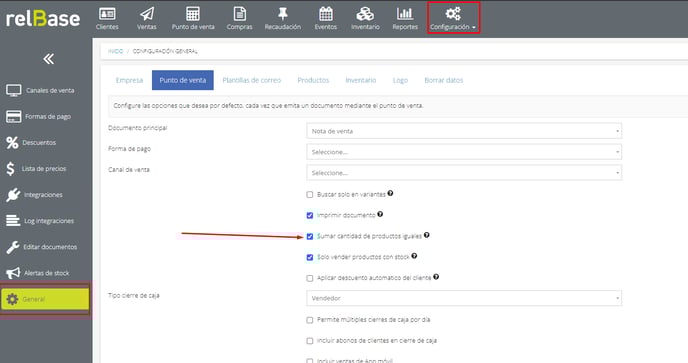The width and height of the screenshot is (688, 363).
Task: Open Alertas de stock megaphone icon
Action: point(13,273)
